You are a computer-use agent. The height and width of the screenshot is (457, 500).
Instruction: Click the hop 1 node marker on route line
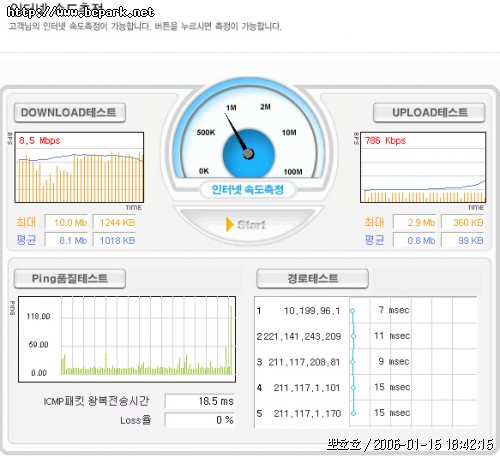(x=352, y=311)
